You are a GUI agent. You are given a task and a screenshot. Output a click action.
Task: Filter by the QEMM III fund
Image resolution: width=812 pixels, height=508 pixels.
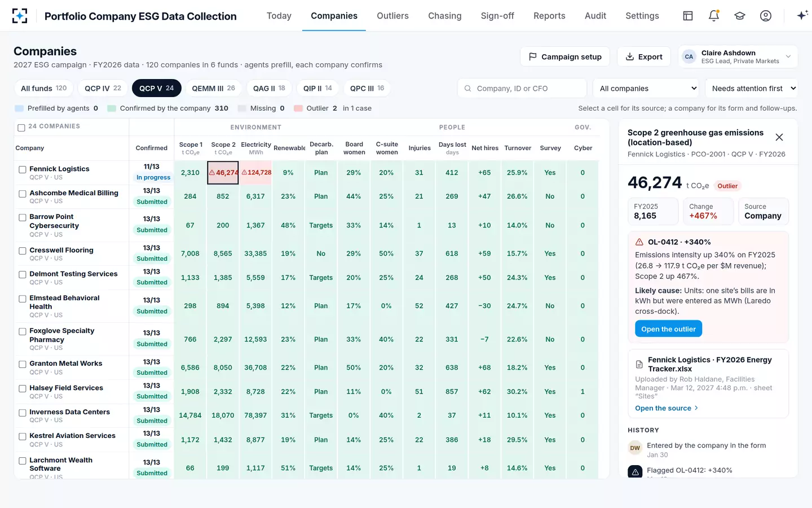tap(213, 88)
